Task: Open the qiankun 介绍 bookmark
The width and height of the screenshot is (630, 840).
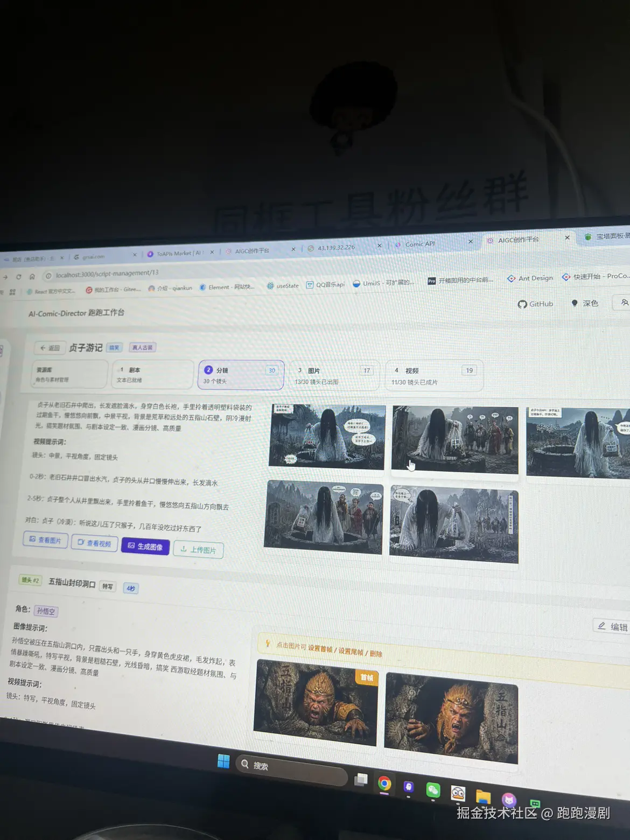Action: pyautogui.click(x=170, y=288)
